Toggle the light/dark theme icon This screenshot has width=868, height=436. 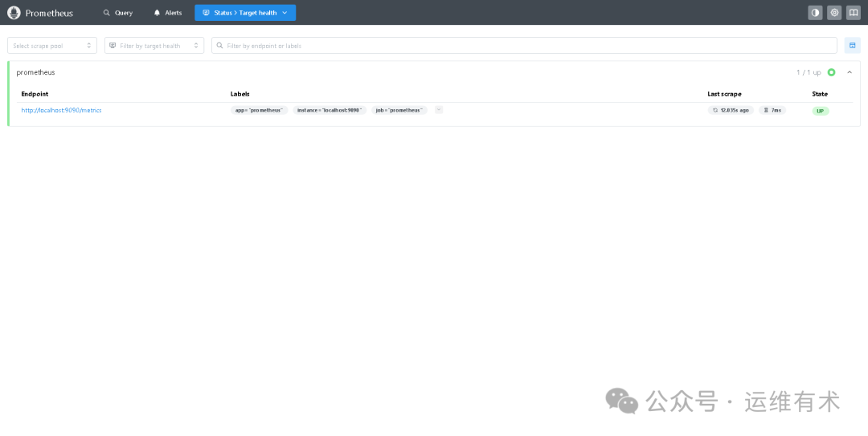click(x=815, y=13)
